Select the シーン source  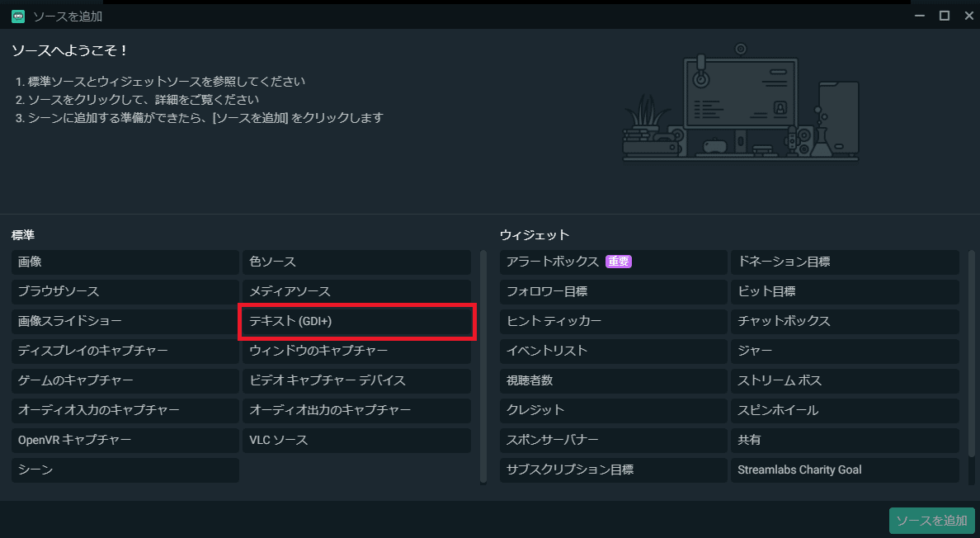point(125,470)
